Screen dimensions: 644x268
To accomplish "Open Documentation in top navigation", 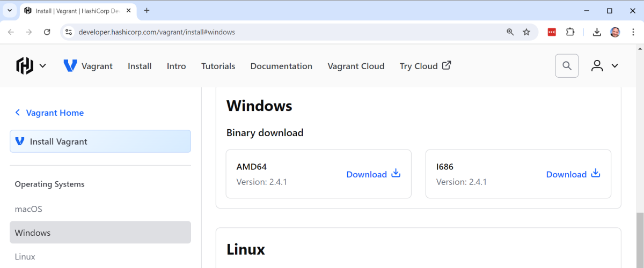I will pos(281,66).
